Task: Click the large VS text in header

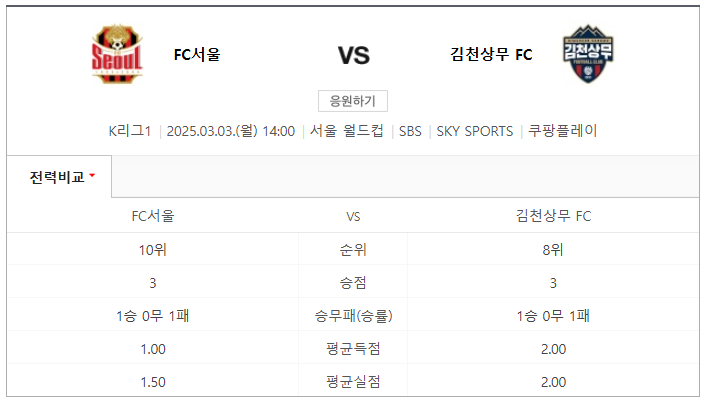Action: tap(354, 55)
